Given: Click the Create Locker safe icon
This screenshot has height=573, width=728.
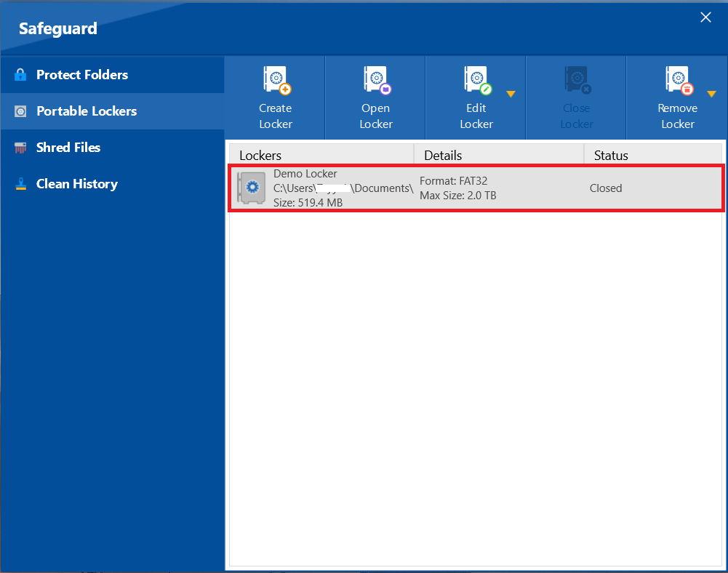Looking at the screenshot, I should click(x=277, y=80).
